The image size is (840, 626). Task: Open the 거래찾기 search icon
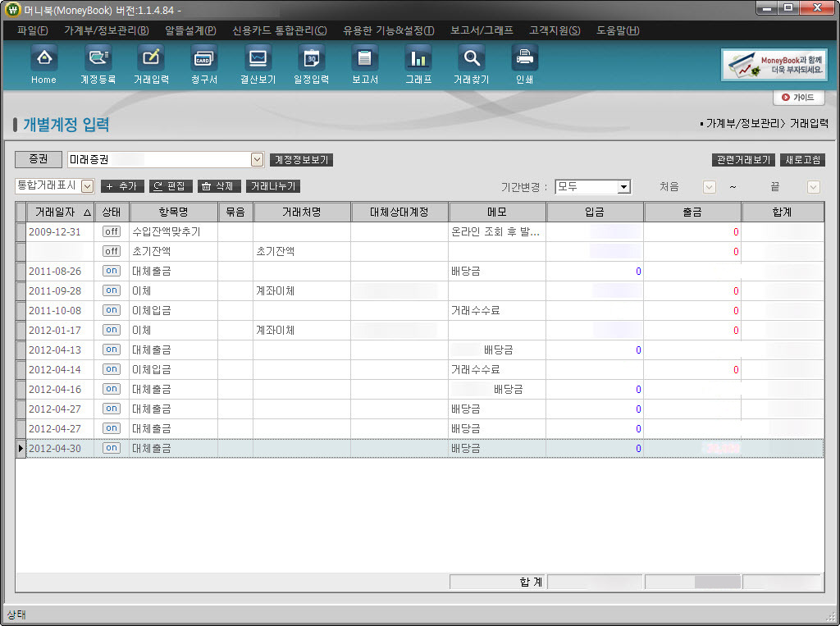click(x=471, y=59)
